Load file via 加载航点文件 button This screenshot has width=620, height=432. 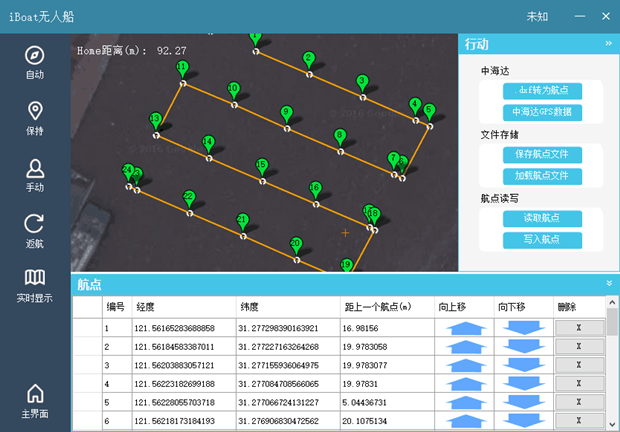point(541,175)
